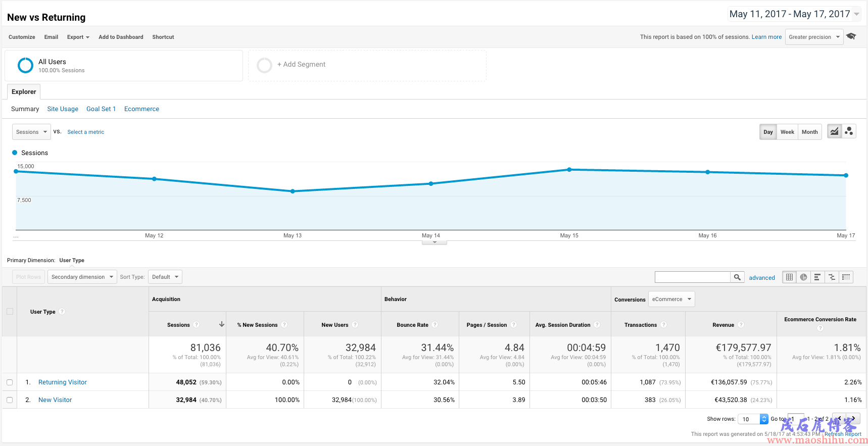Tick the select-all checkbox in table header
The image size is (868, 446).
click(x=10, y=312)
